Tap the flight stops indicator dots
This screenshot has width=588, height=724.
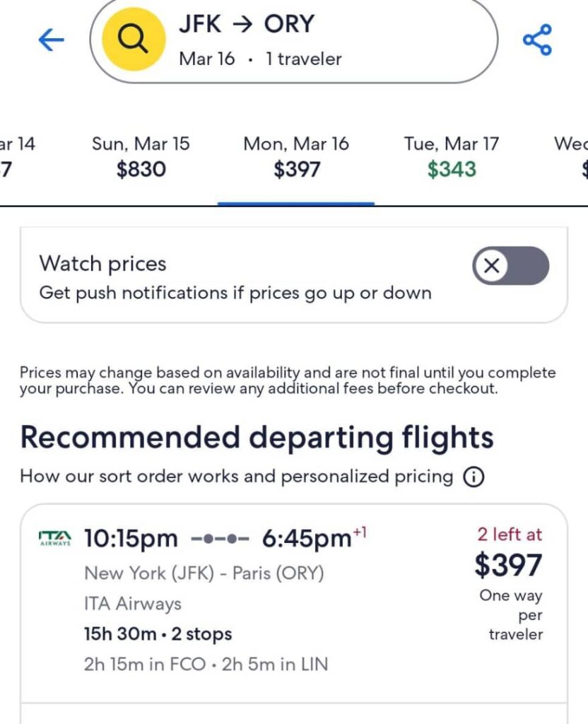[220, 539]
